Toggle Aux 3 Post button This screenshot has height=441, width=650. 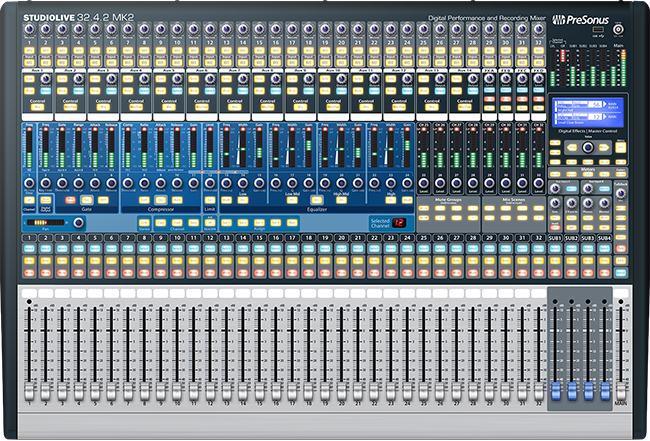(x=95, y=90)
